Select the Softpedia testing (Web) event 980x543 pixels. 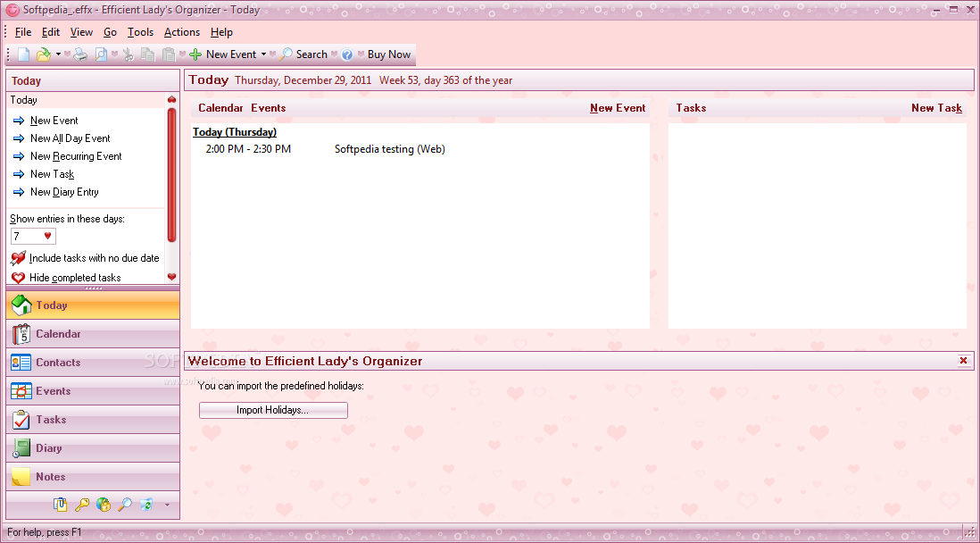click(389, 149)
